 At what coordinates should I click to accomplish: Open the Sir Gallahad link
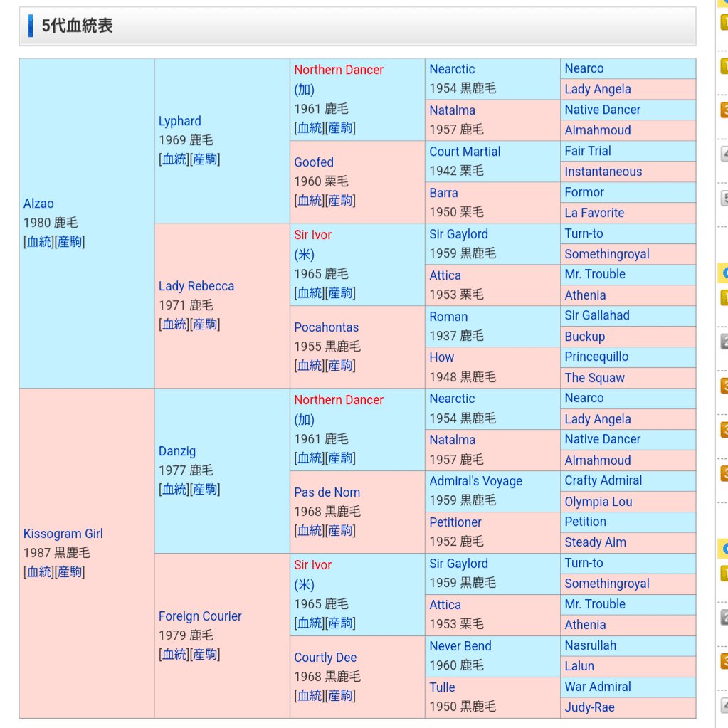[596, 315]
